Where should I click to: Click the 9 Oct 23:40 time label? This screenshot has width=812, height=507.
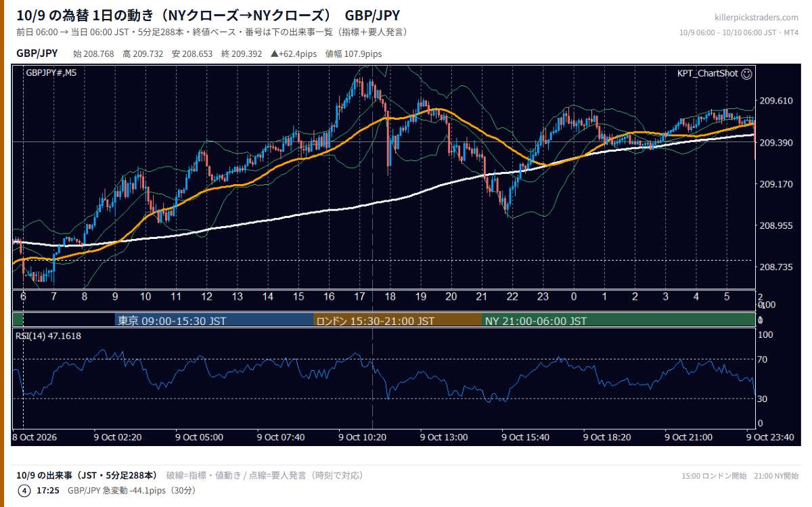coord(770,437)
